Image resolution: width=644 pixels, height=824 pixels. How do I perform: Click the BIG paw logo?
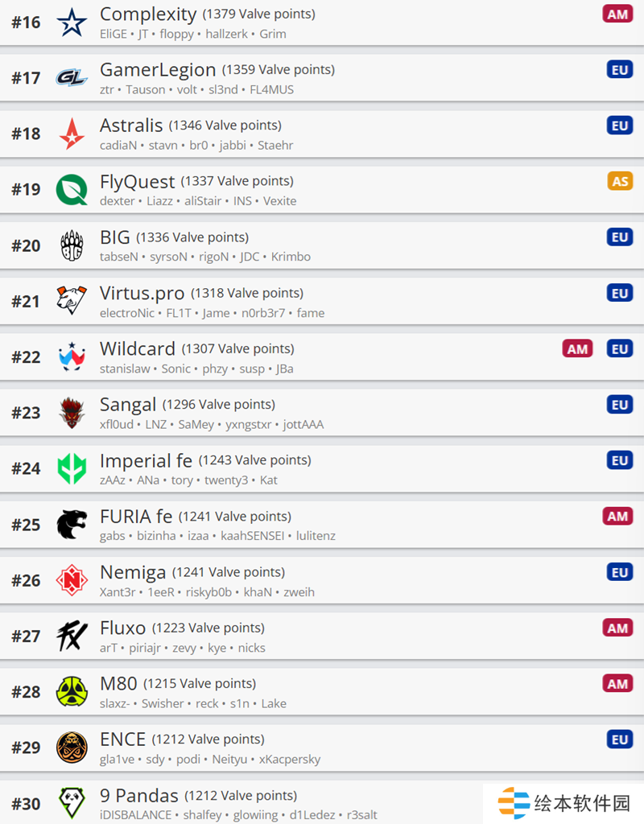pyautogui.click(x=72, y=245)
